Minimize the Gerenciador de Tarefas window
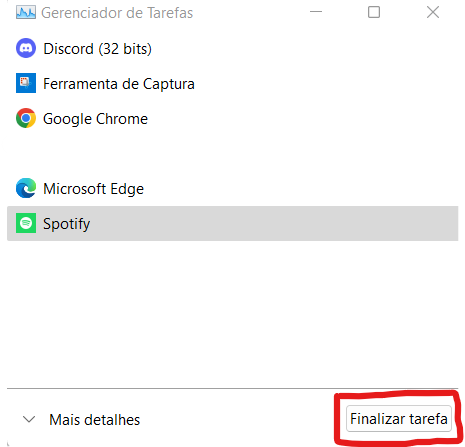The height and width of the screenshot is (447, 465). tap(316, 12)
